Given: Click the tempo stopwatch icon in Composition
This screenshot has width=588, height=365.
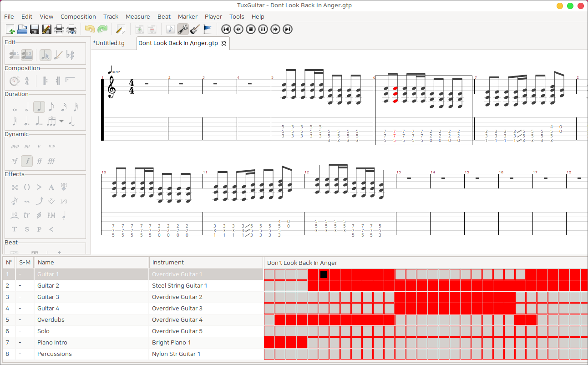Looking at the screenshot, I should pyautogui.click(x=15, y=81).
